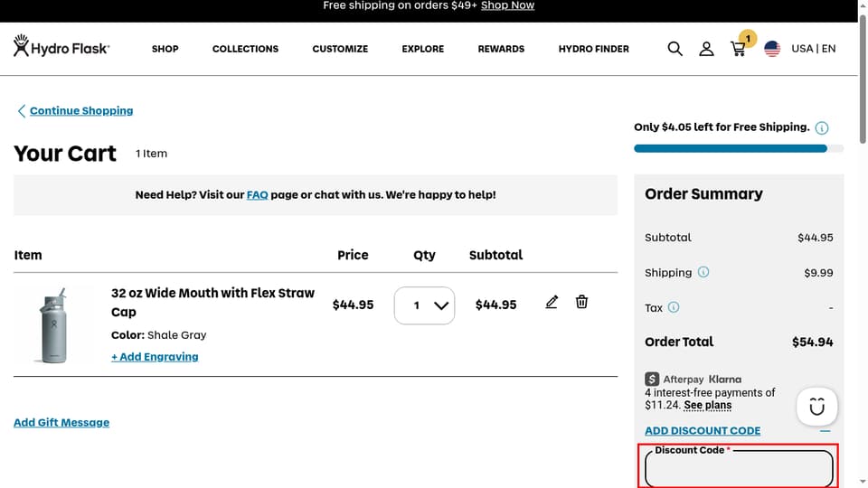Remove item with trash icon

tap(581, 302)
